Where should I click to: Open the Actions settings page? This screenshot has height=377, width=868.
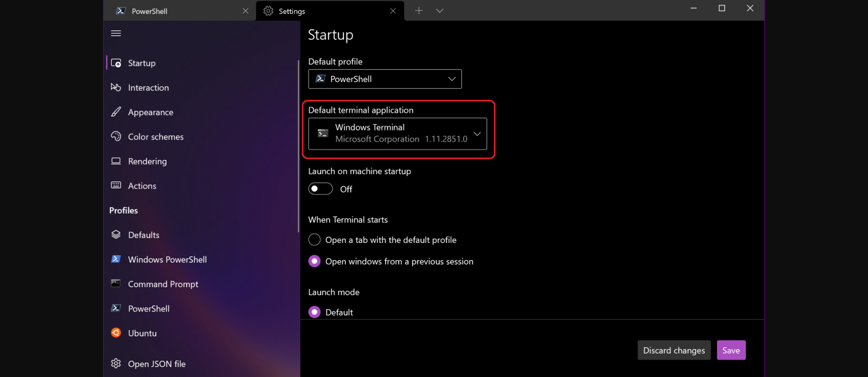(201, 186)
